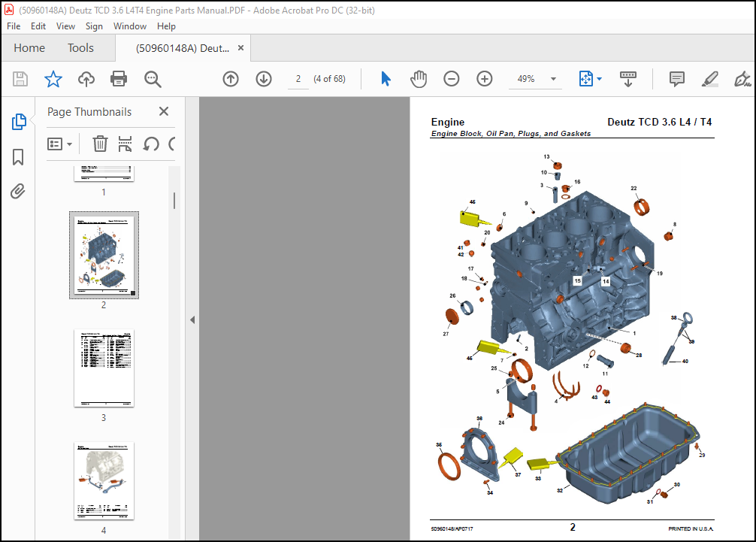Viewport: 756px width, 542px height.
Task: Activate the Hand pan tool
Action: pos(419,79)
